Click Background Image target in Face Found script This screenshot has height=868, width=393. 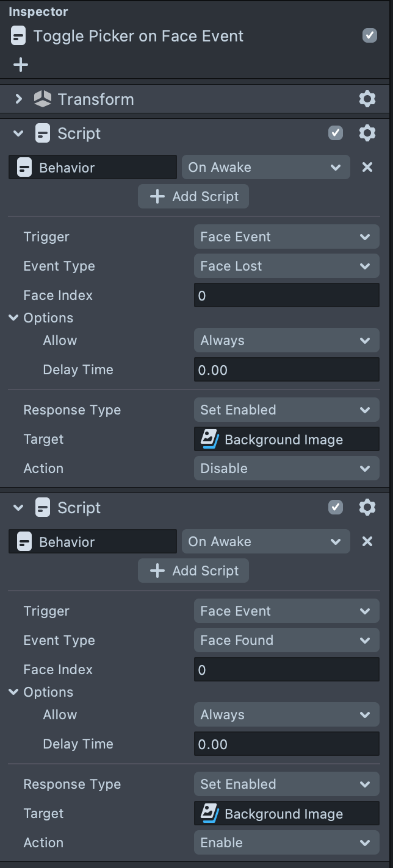coord(286,814)
